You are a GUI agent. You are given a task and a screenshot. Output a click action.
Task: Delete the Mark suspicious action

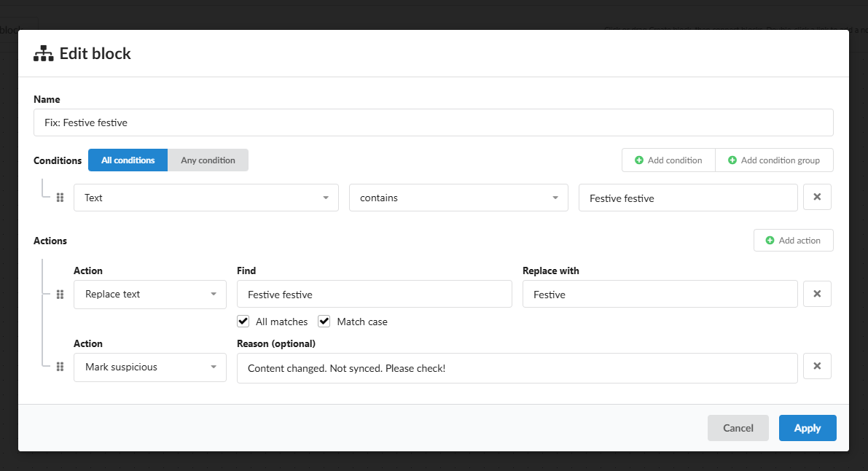click(x=817, y=366)
